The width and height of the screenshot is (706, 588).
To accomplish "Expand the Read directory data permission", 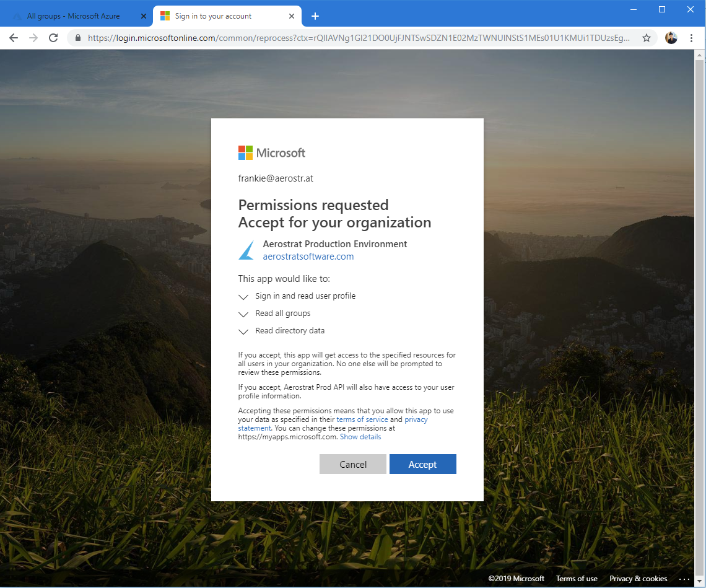I will click(x=281, y=331).
